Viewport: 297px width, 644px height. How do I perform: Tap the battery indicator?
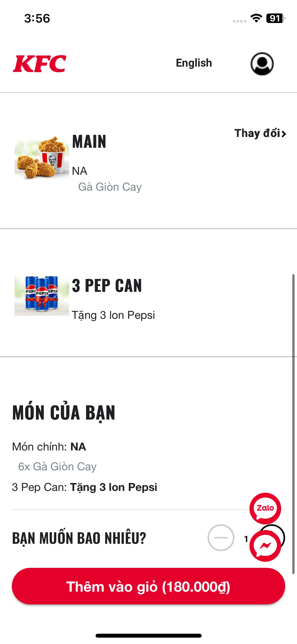pyautogui.click(x=275, y=18)
